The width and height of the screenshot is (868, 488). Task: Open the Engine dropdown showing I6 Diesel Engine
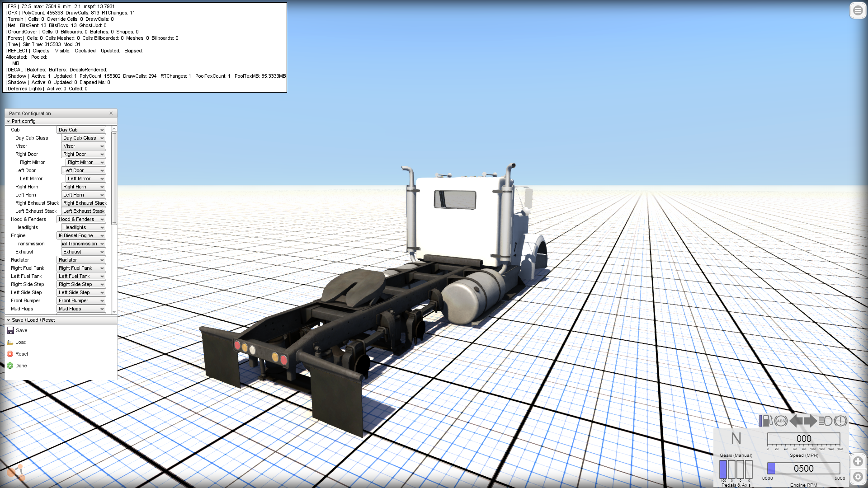tap(81, 235)
